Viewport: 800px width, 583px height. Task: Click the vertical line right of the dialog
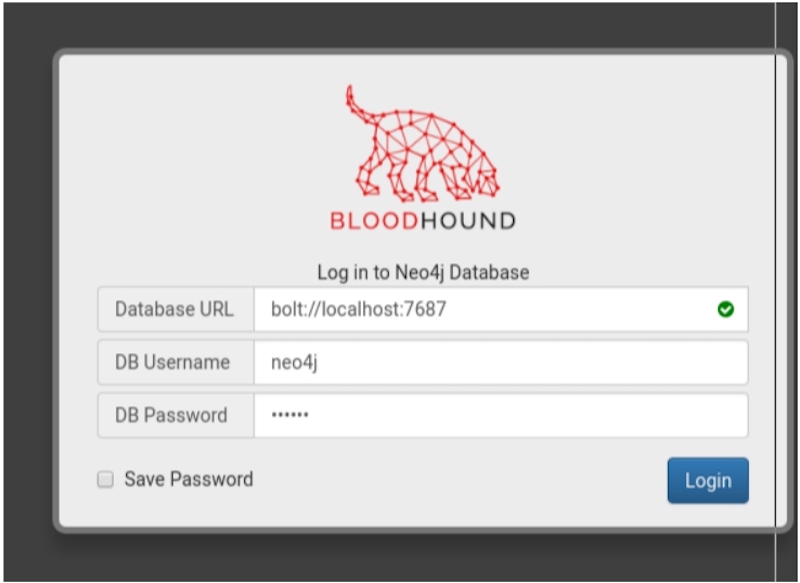coord(776,300)
